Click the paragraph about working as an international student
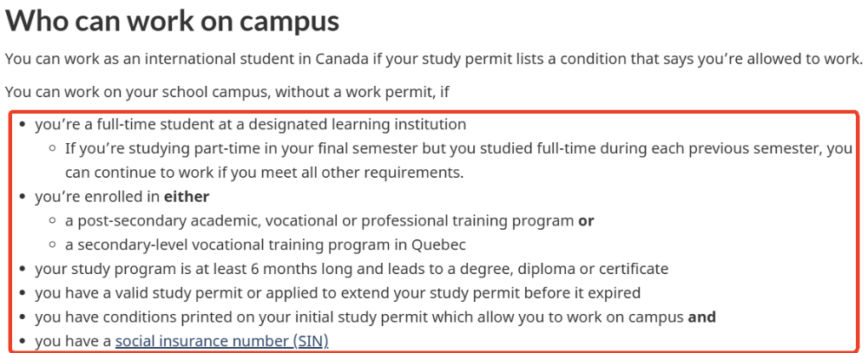Viewport: 868px width, 353px height. point(433,60)
